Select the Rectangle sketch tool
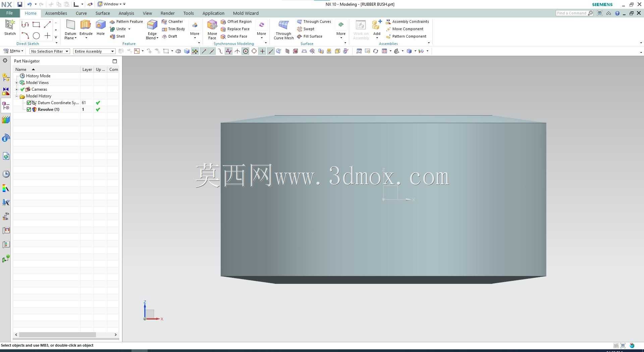644x352 pixels. 36,25
